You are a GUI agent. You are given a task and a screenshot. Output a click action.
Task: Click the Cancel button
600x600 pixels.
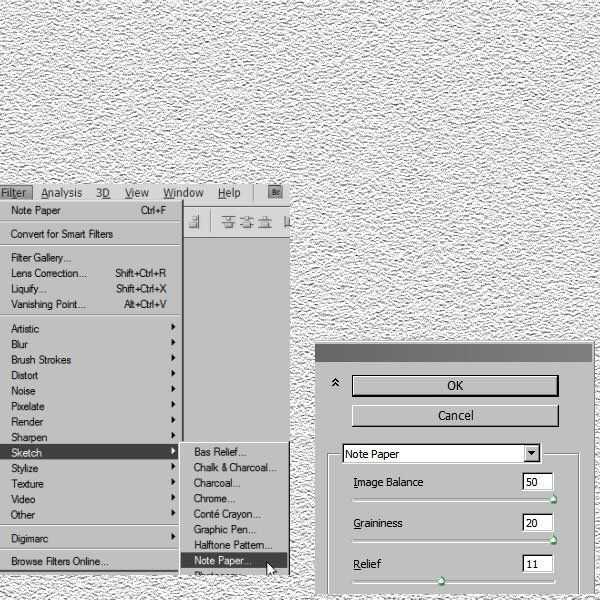tap(455, 416)
